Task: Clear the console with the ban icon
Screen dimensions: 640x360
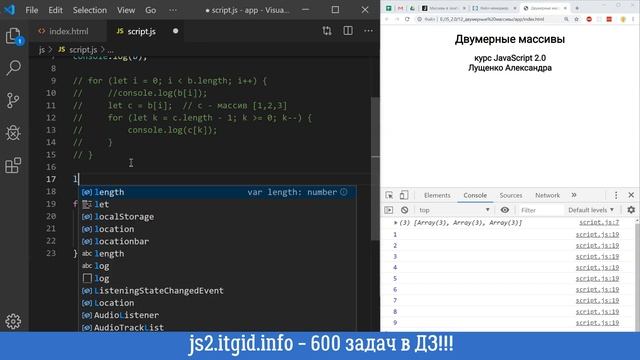Action: 404,210
